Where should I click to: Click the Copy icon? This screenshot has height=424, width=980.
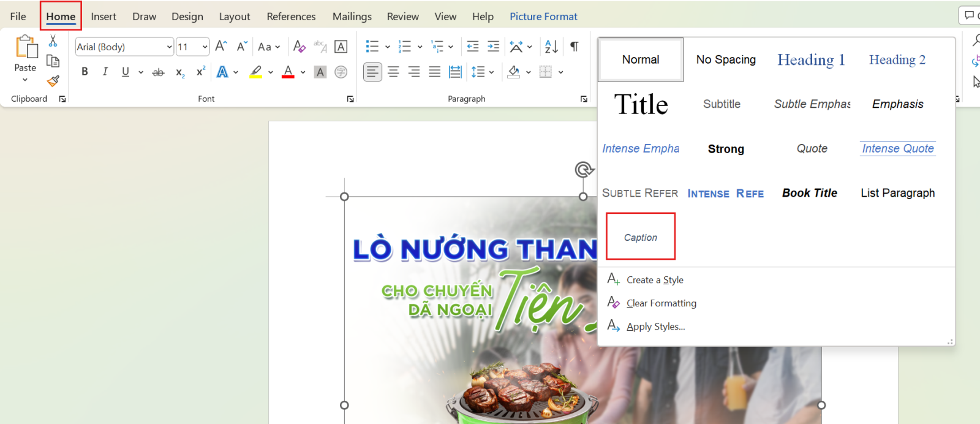click(x=53, y=61)
